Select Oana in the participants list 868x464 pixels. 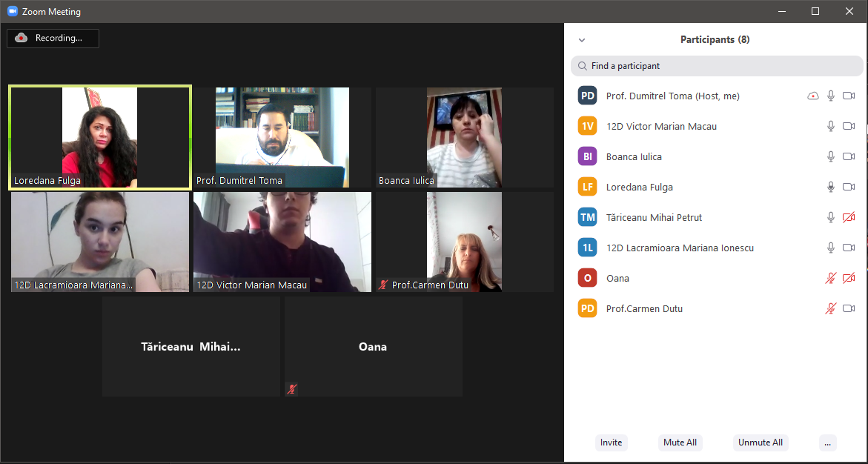coord(617,278)
